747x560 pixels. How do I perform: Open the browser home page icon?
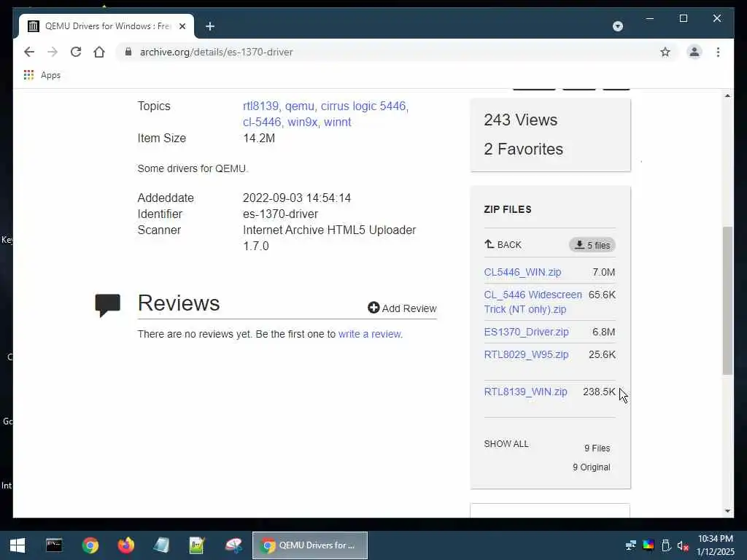pyautogui.click(x=99, y=52)
